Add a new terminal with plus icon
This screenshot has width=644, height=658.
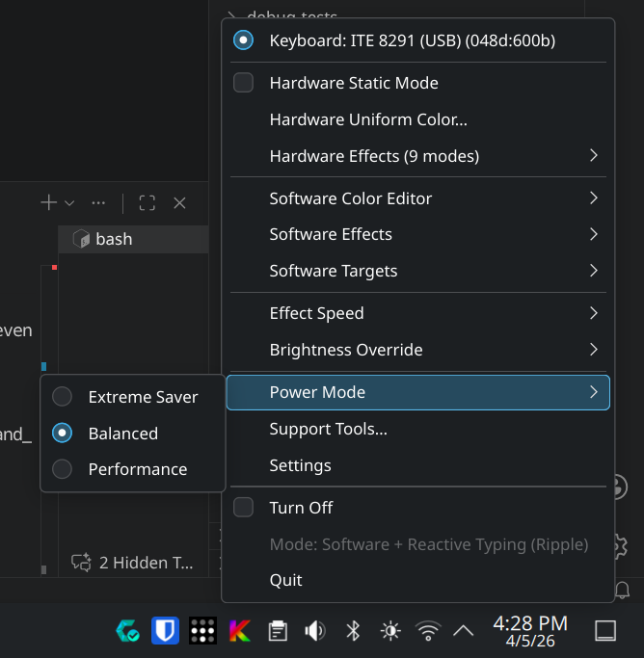tap(49, 202)
